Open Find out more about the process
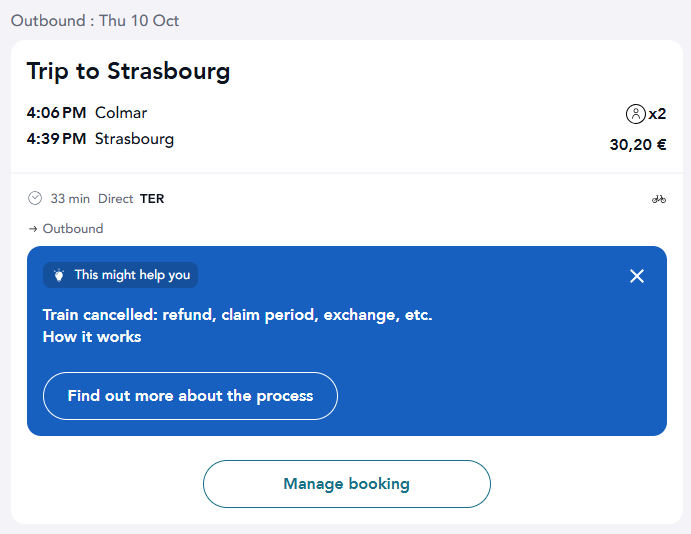 coord(190,396)
